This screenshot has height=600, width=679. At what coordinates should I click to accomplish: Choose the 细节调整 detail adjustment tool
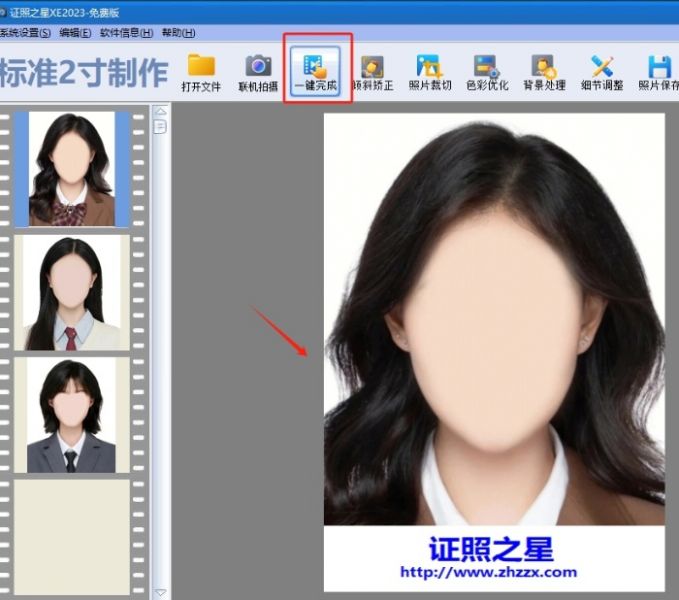602,73
